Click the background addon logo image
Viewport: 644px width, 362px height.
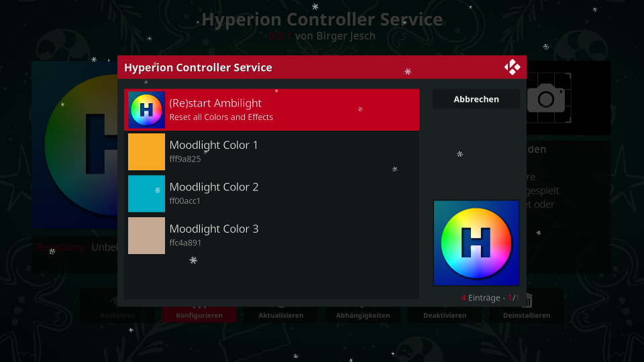[x=74, y=145]
